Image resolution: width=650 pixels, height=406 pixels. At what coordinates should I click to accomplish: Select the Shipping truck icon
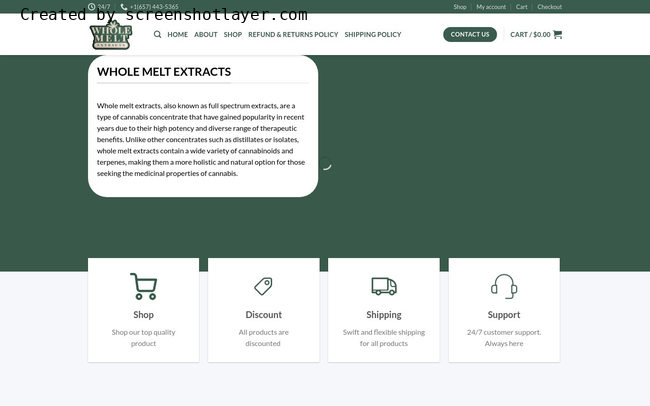coord(384,286)
